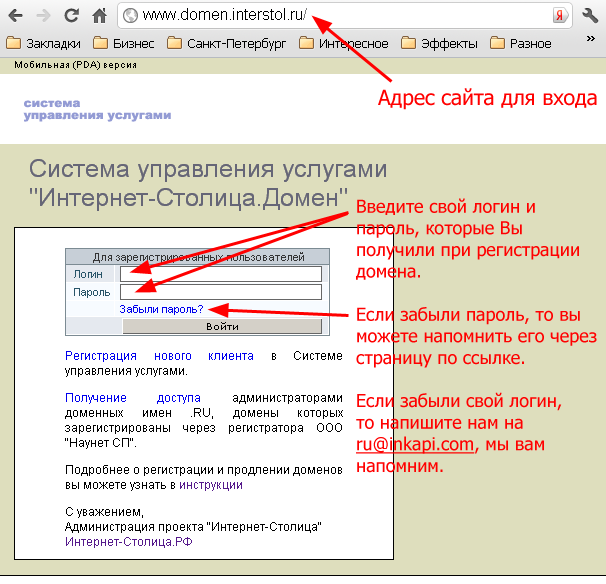606x584 pixels.
Task: Open Регистрация нового клиента link
Action: pyautogui.click(x=159, y=356)
